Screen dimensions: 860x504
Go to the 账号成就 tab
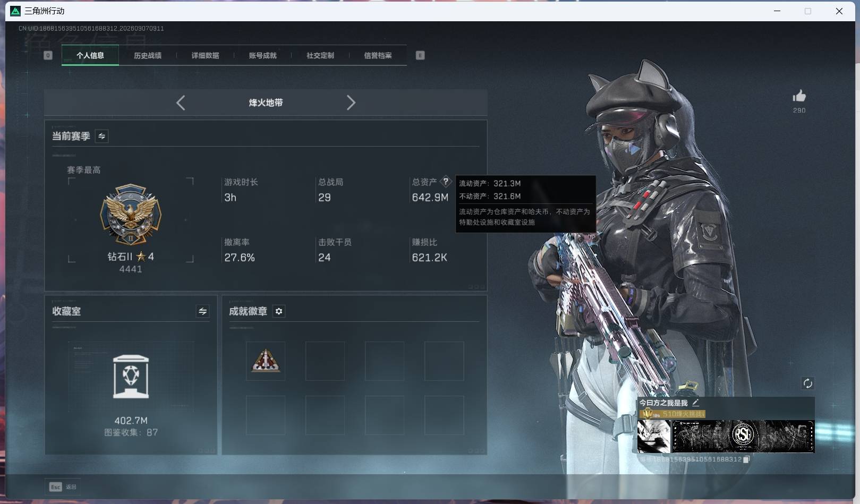coord(263,55)
